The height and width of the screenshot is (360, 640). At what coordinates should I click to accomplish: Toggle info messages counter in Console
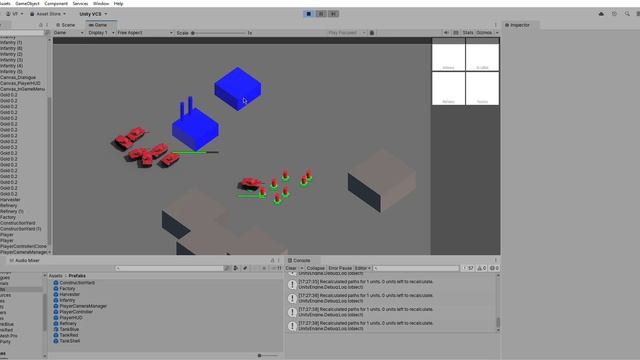click(468, 268)
